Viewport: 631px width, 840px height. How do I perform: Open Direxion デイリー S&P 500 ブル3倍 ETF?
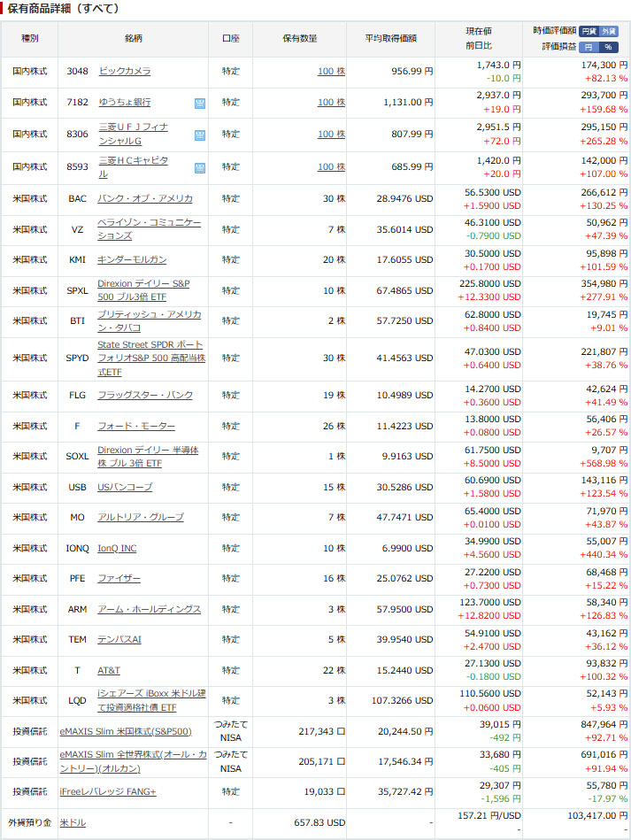pos(143,289)
